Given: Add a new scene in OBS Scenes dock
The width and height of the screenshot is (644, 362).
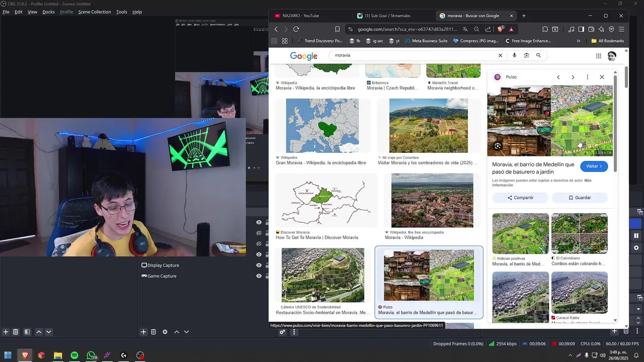Looking at the screenshot, I should coord(6,332).
